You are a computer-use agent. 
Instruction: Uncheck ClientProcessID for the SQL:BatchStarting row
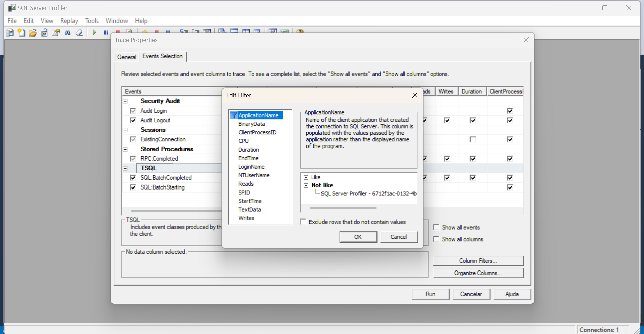click(510, 187)
